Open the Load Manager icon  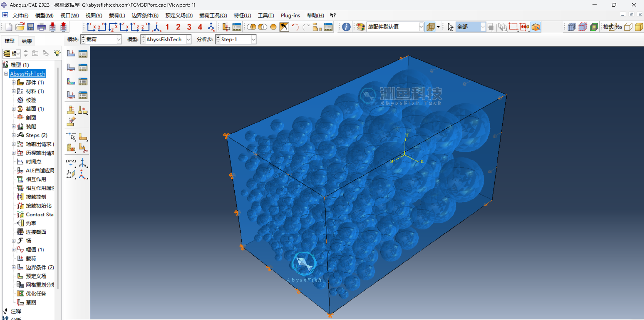pos(83,53)
